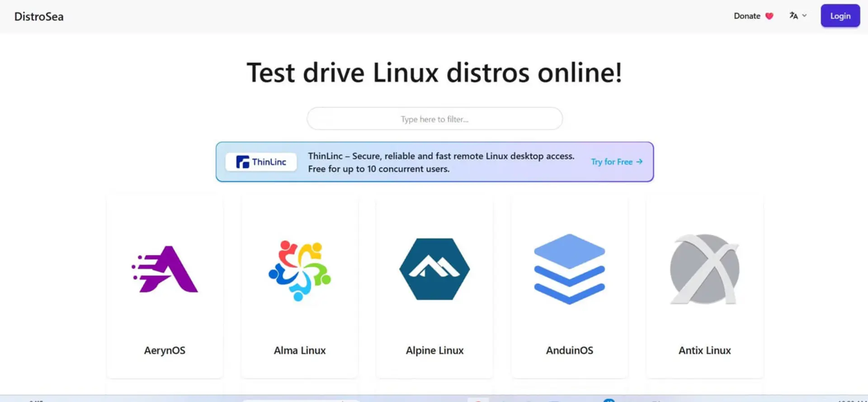
Task: Click the Donate heart icon
Action: pyautogui.click(x=769, y=16)
